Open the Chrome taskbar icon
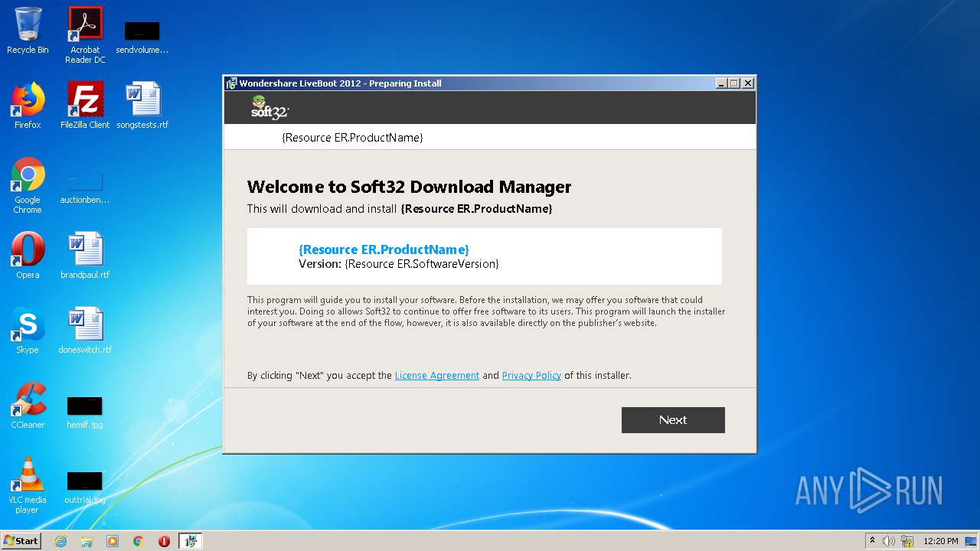Screen dimensions: 980x551 139,541
